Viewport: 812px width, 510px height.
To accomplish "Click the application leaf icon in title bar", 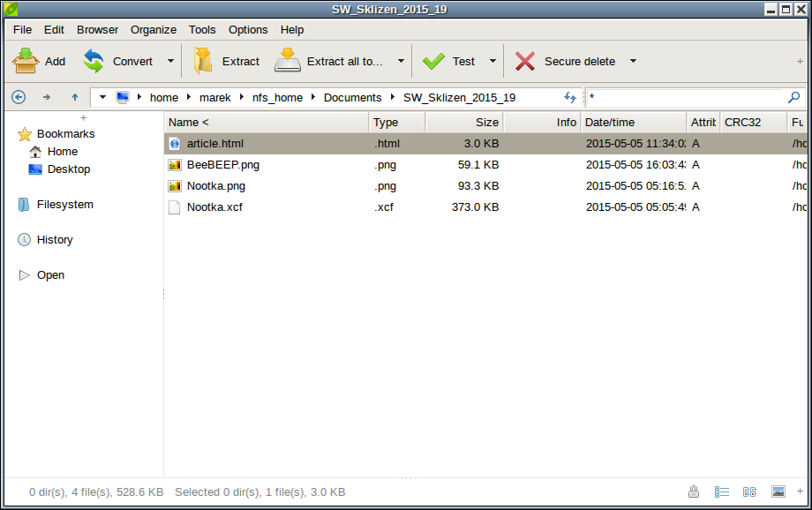I will point(11,9).
